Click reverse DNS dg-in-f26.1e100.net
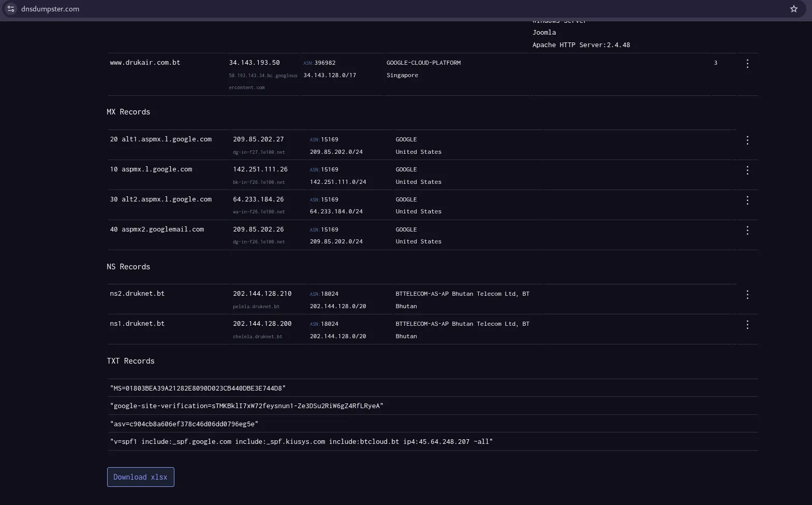812x505 pixels. point(259,242)
